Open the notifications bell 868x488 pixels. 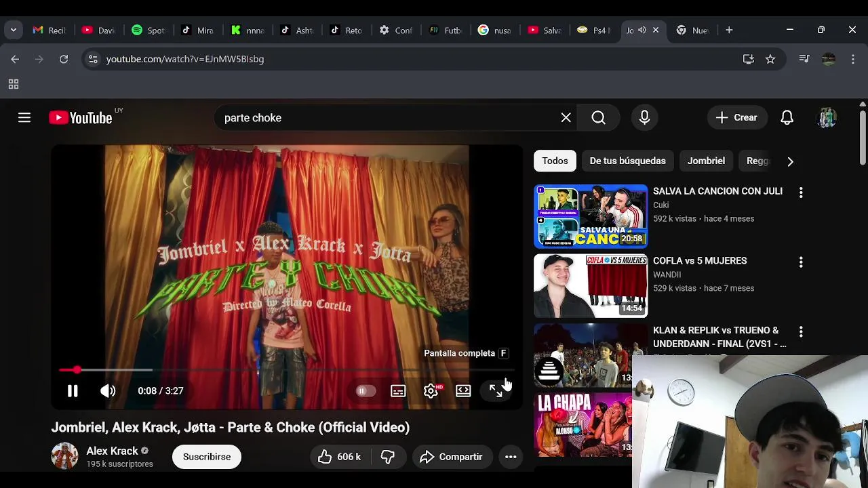pyautogui.click(x=787, y=118)
